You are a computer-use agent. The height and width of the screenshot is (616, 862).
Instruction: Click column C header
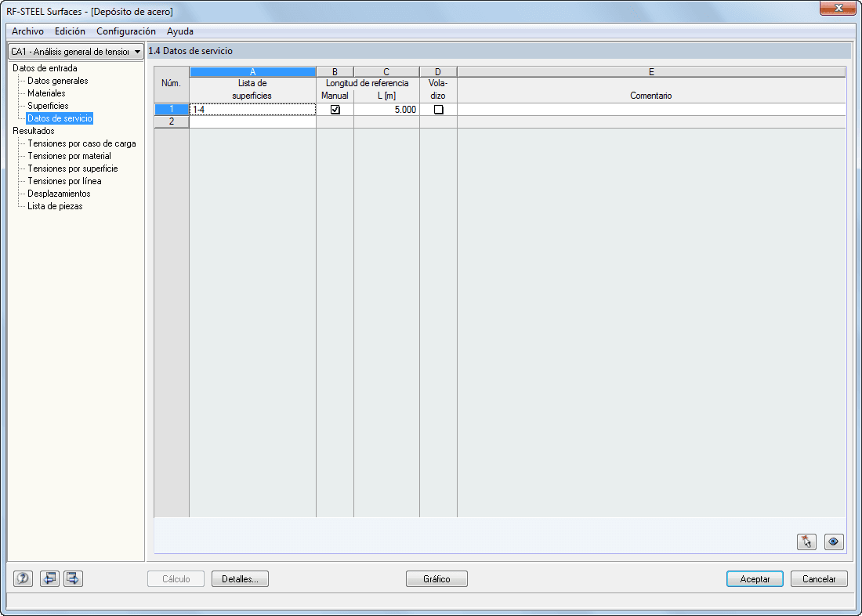[x=386, y=72]
